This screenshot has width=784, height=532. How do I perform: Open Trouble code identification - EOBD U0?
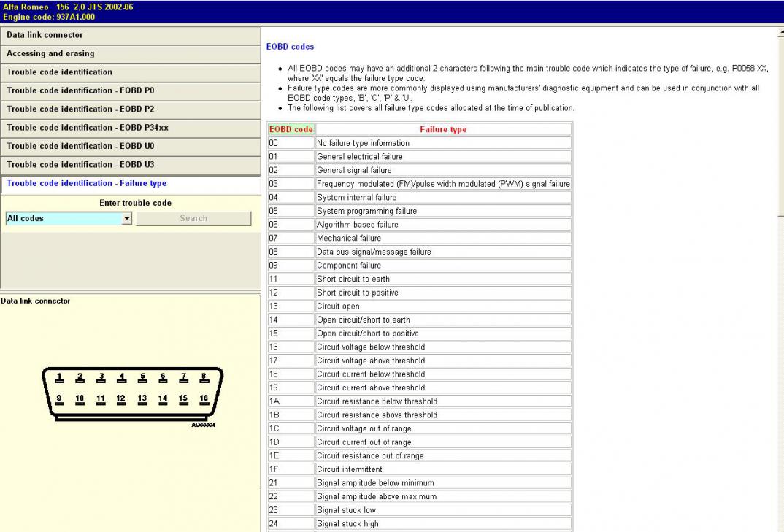click(x=131, y=147)
